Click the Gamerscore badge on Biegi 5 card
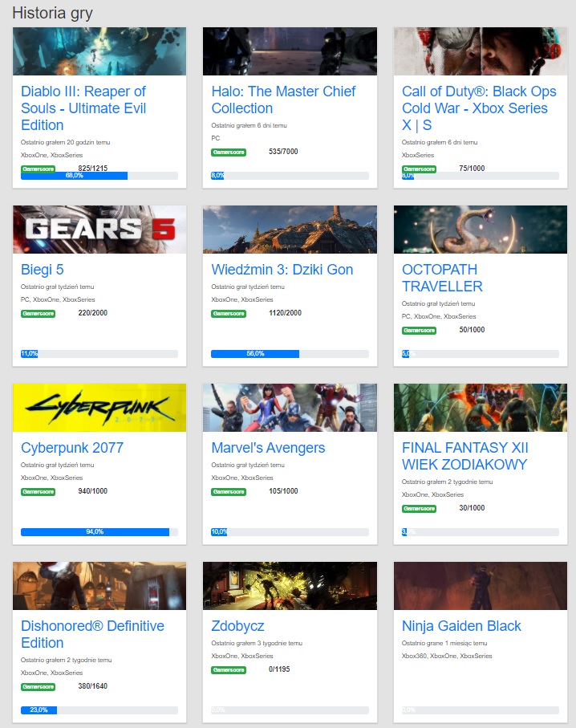The image size is (576, 728). coord(38,314)
